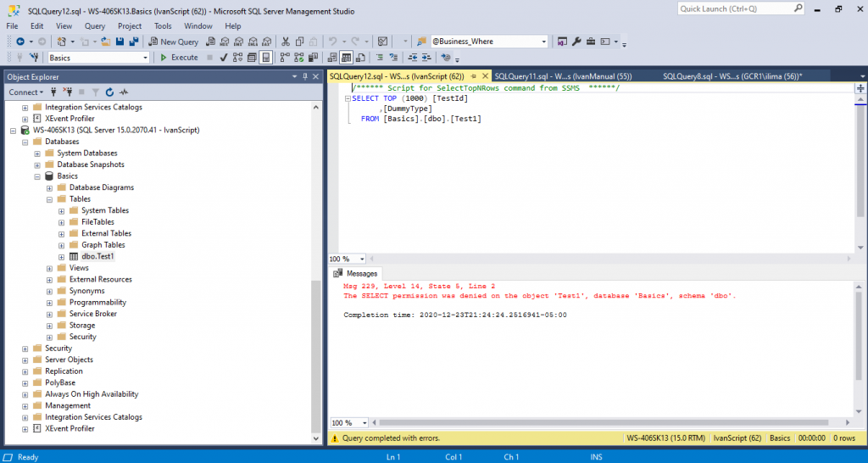Close the SQLQuery12.sql tab
The height and width of the screenshot is (463, 868).
click(x=485, y=76)
